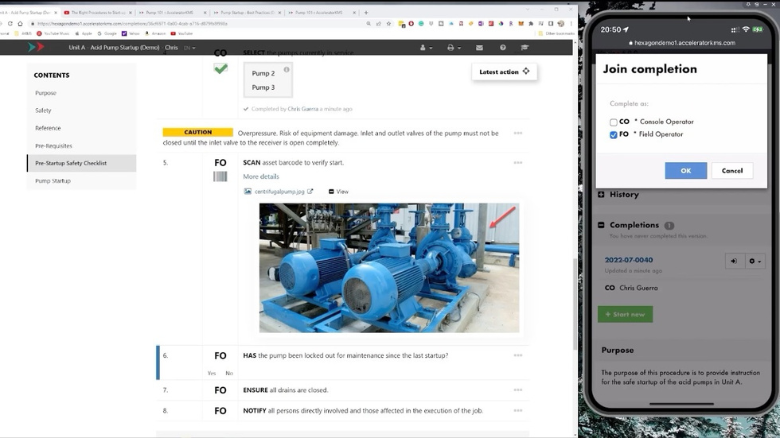The height and width of the screenshot is (439, 780).
Task: Click the AcceleratorKMS logo in the header
Action: coord(36,47)
